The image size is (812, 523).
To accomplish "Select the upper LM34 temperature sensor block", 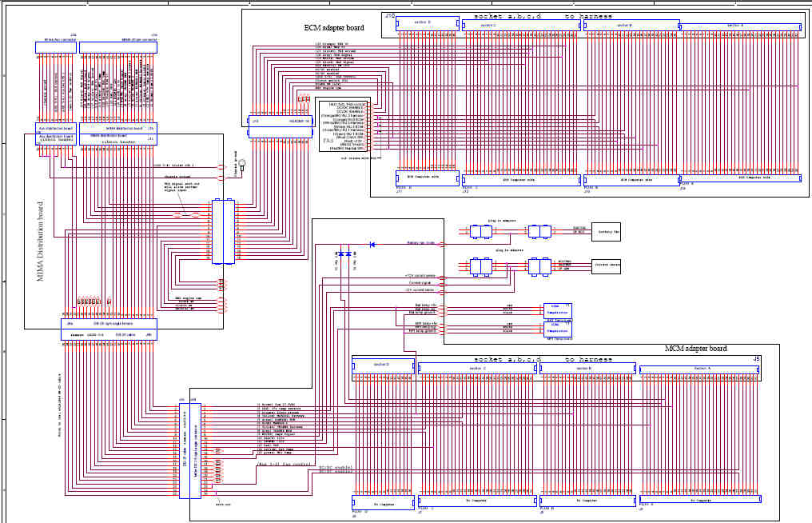I will (557, 310).
